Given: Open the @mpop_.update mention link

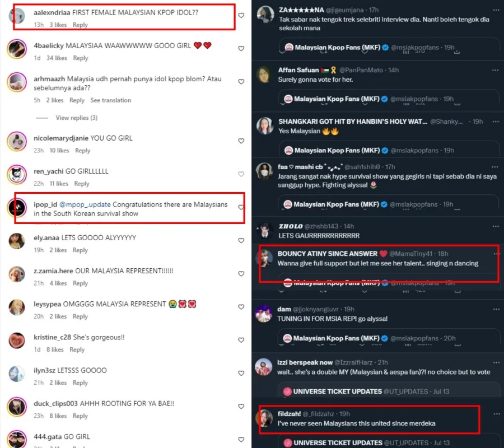Looking at the screenshot, I should pyautogui.click(x=85, y=204).
